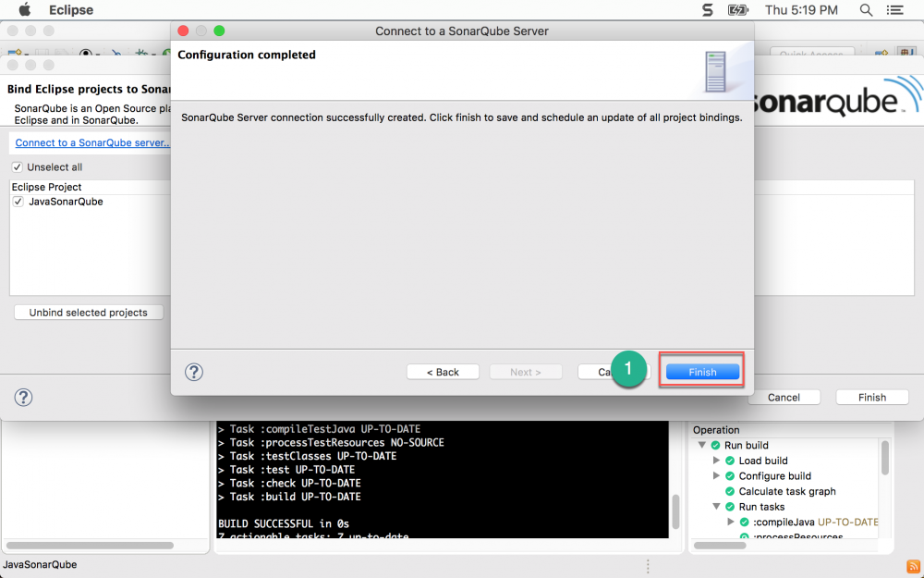Viewport: 924px width, 578px height.
Task: Click console line Task :test UP-TO-DATE
Action: tap(286, 470)
